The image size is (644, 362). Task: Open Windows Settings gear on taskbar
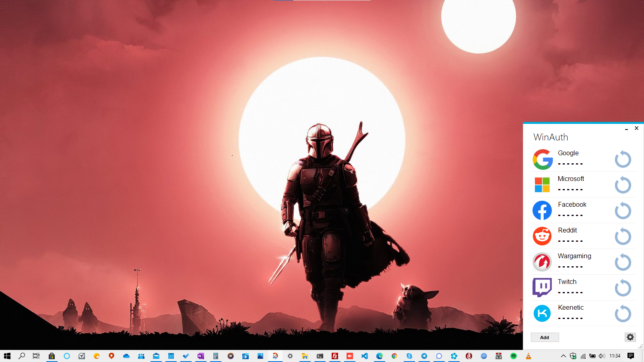point(290,356)
